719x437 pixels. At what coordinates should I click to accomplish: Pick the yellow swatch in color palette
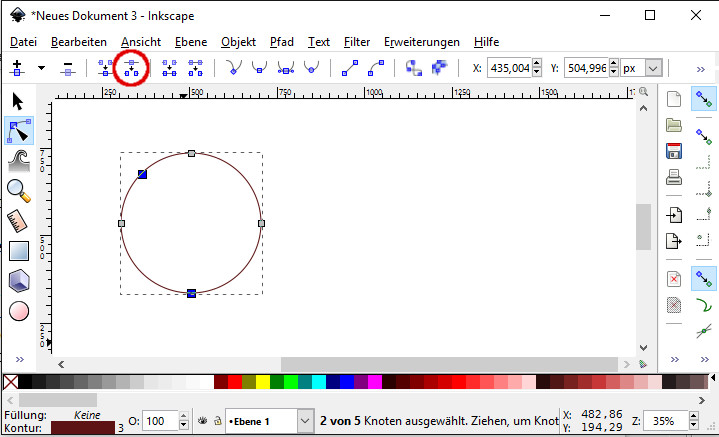coord(262,382)
